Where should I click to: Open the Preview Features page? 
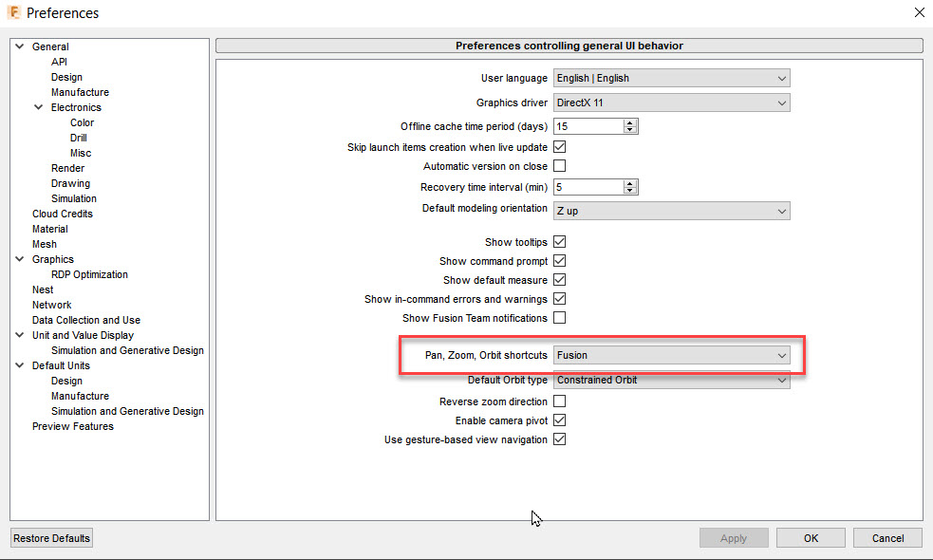[x=72, y=425]
